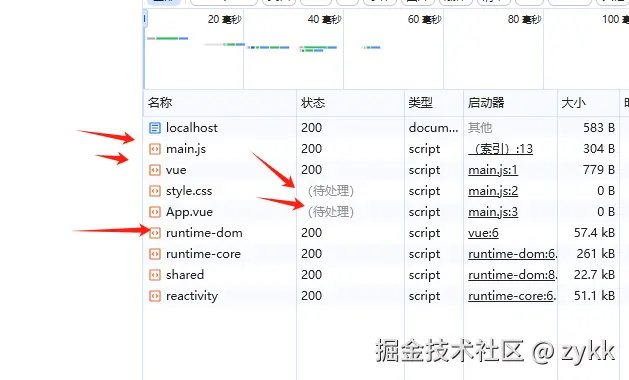Select the runtime-core request name
The width and height of the screenshot is (629, 380).
203,254
